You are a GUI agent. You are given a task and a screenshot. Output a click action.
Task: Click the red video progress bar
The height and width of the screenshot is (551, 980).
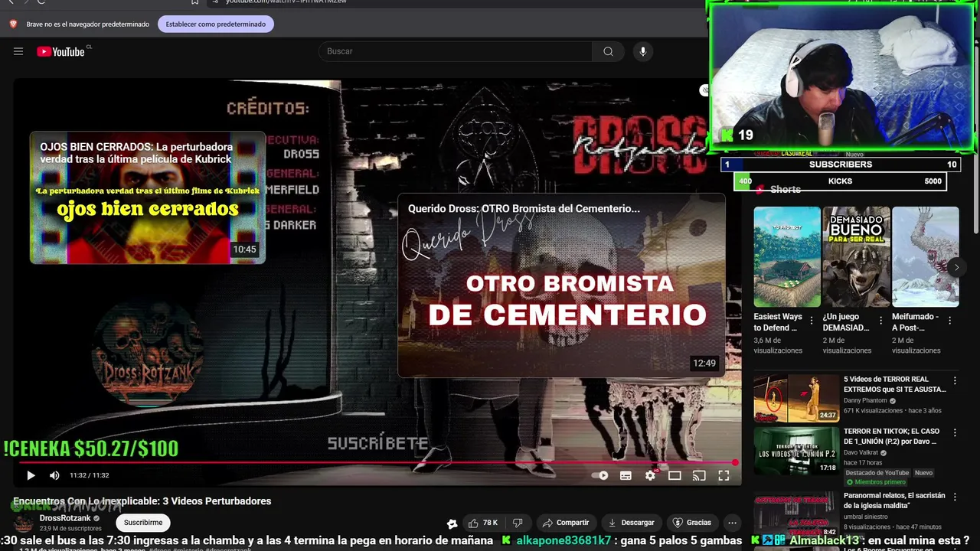click(377, 462)
